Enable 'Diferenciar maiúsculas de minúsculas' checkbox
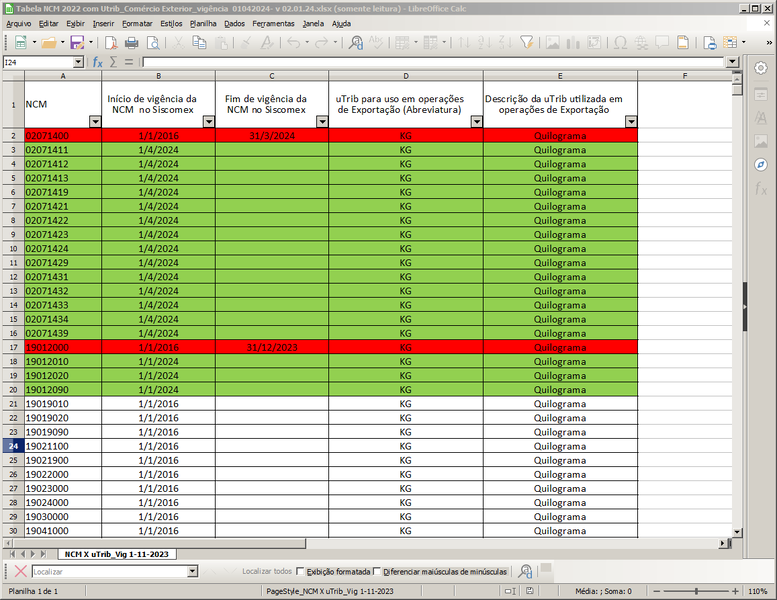Viewport: 777px width, 600px height. pyautogui.click(x=377, y=571)
